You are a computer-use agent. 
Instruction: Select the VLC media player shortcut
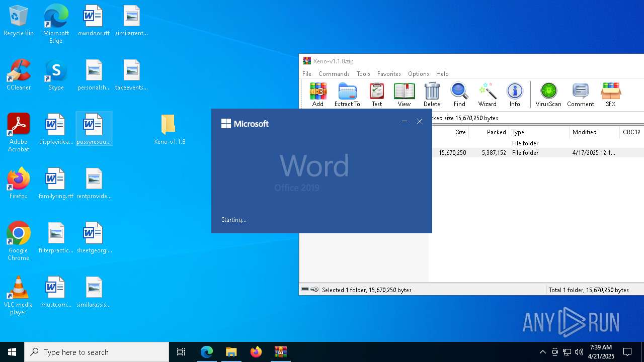click(19, 296)
